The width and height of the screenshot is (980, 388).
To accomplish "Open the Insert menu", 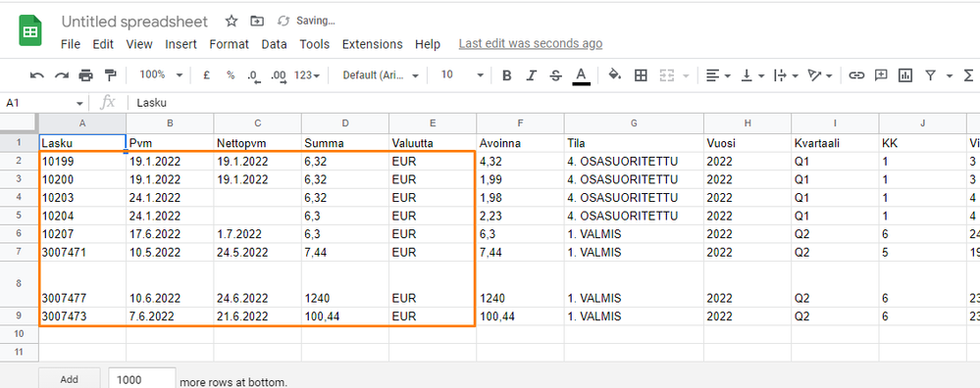I will point(181,44).
